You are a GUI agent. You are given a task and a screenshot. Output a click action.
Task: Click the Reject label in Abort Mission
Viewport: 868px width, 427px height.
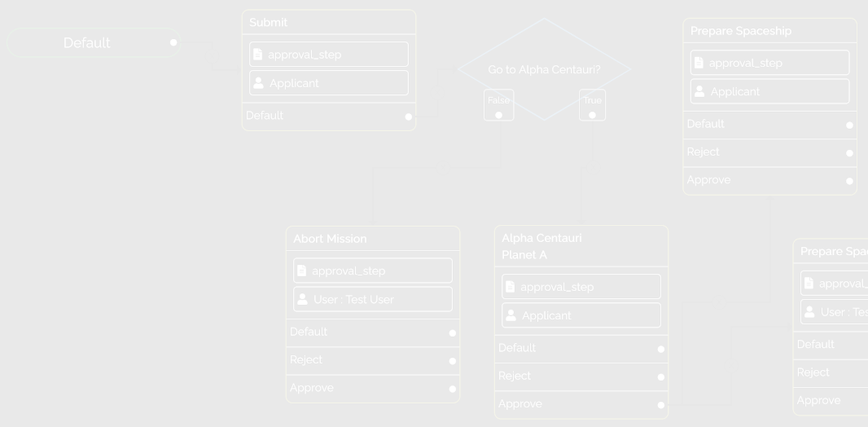click(306, 359)
